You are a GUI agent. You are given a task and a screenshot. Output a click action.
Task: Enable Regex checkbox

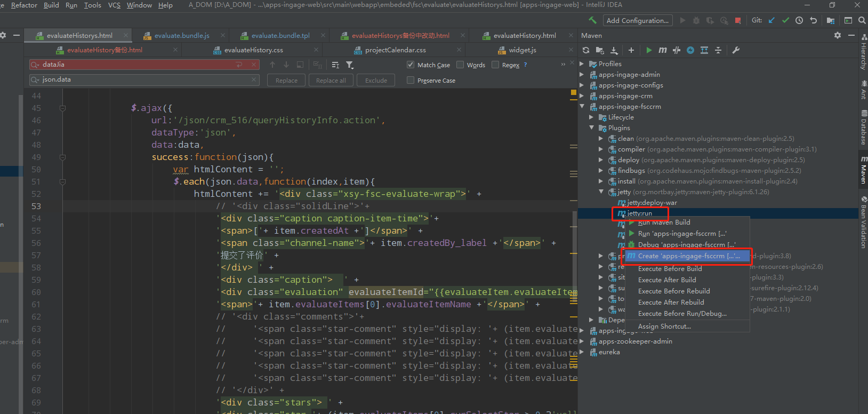tap(495, 65)
